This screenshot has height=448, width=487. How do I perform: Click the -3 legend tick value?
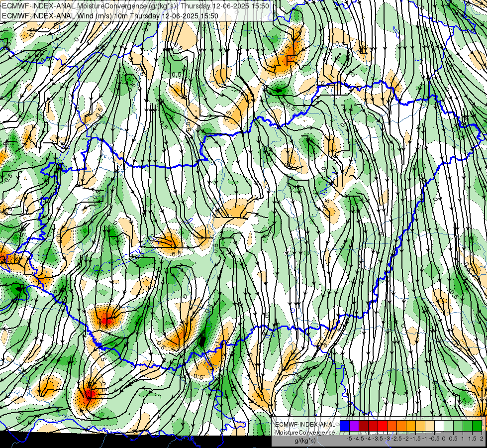(x=387, y=439)
